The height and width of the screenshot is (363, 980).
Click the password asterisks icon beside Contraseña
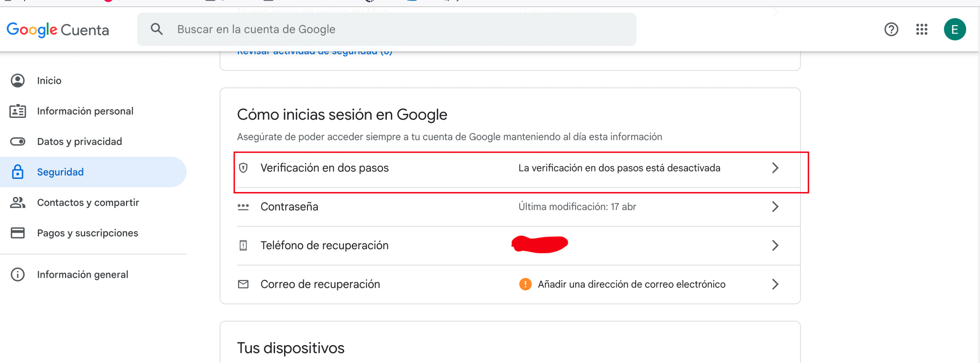pyautogui.click(x=243, y=207)
